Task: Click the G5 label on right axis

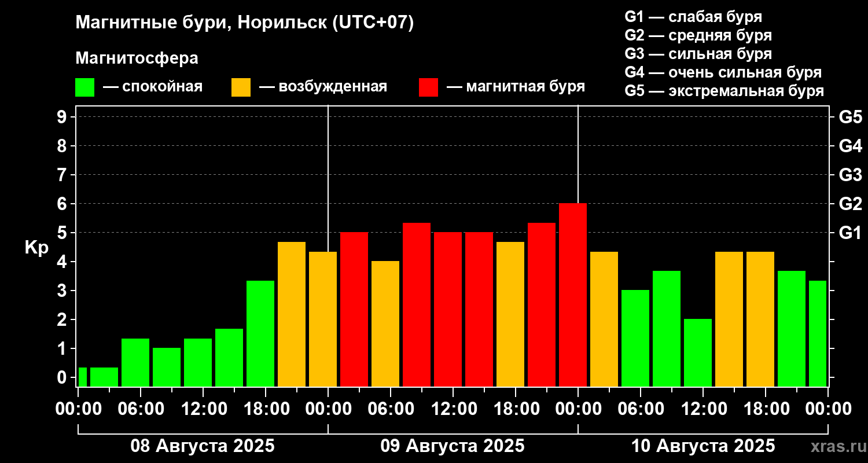Action: click(850, 117)
